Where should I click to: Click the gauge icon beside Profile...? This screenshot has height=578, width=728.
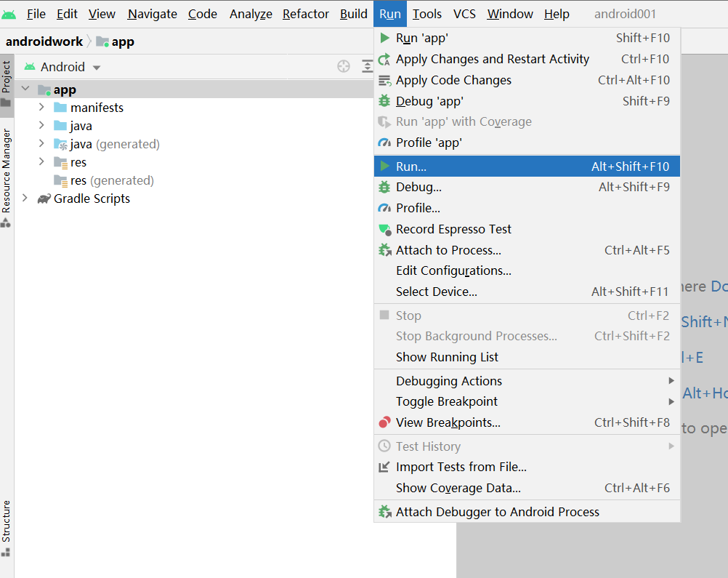[x=384, y=208]
